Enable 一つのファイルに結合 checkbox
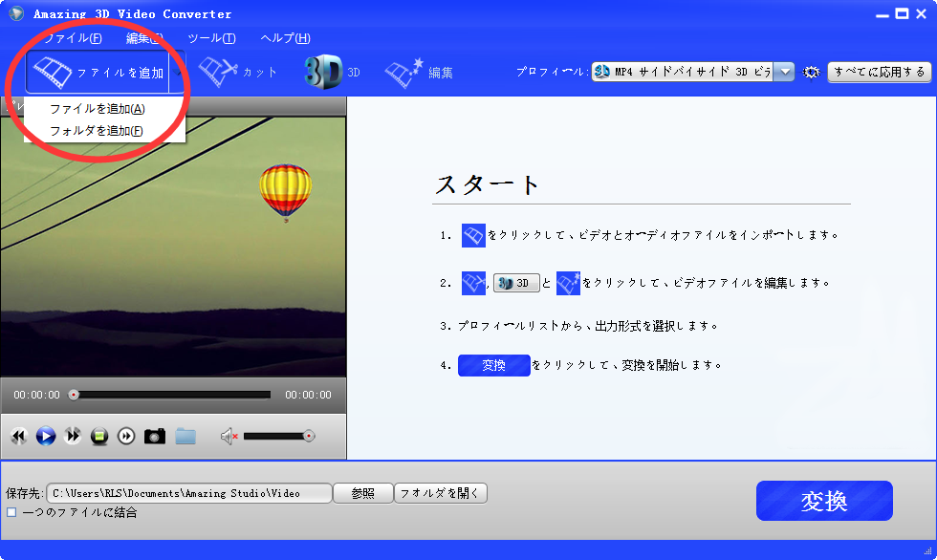The width and height of the screenshot is (937, 560). (x=11, y=512)
